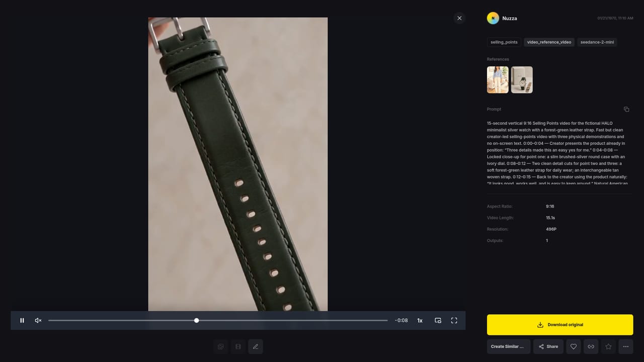Screen dimensions: 644x362
Task: Pause the video playback
Action: click(22, 320)
